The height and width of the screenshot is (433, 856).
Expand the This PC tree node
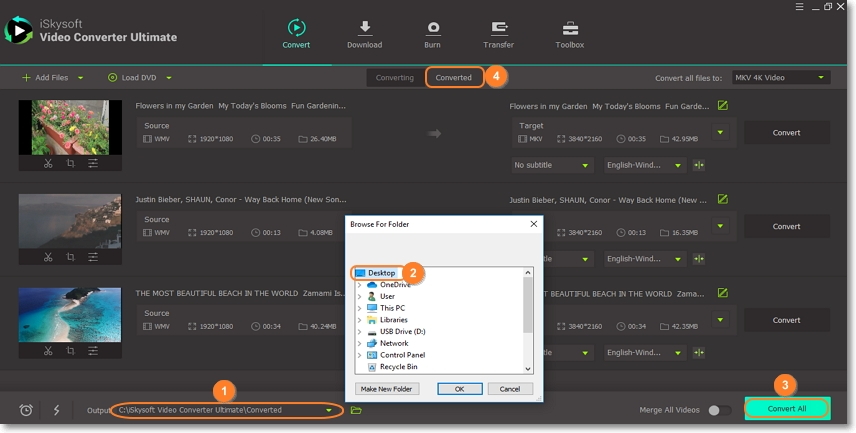pyautogui.click(x=359, y=308)
